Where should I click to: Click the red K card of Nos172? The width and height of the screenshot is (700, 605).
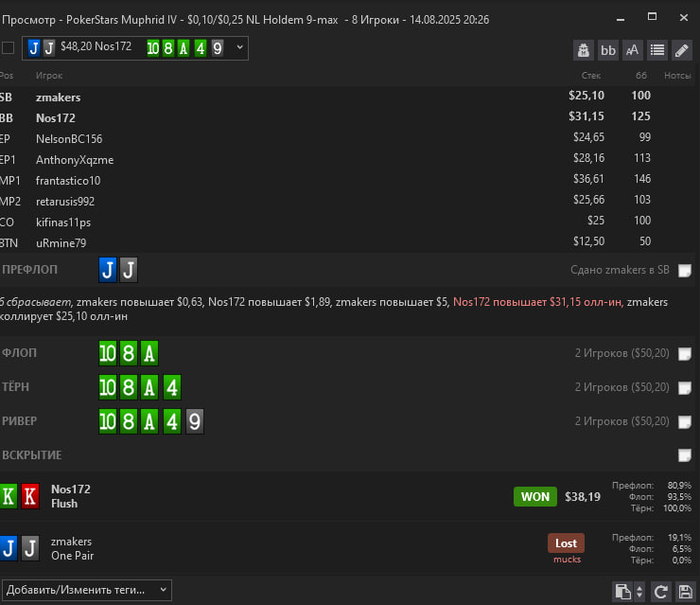coord(30,496)
